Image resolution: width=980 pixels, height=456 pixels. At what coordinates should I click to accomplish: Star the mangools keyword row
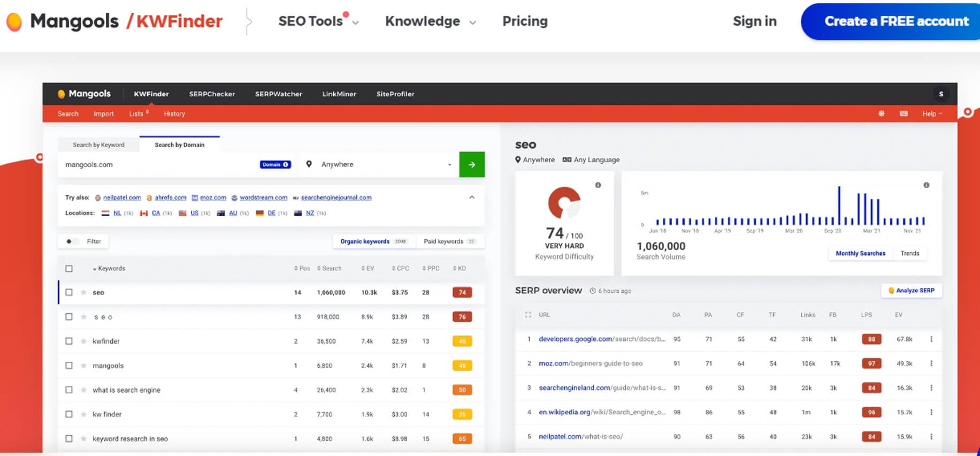point(83,366)
